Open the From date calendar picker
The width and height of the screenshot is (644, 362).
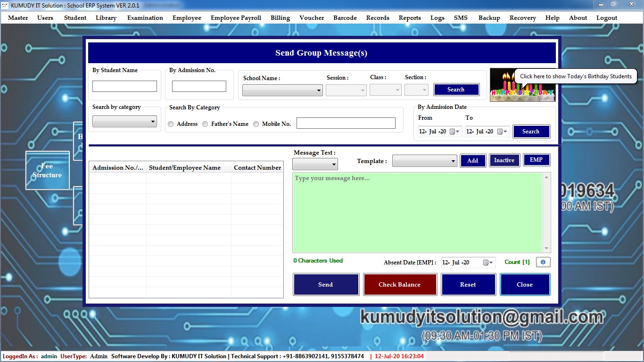tap(454, 132)
